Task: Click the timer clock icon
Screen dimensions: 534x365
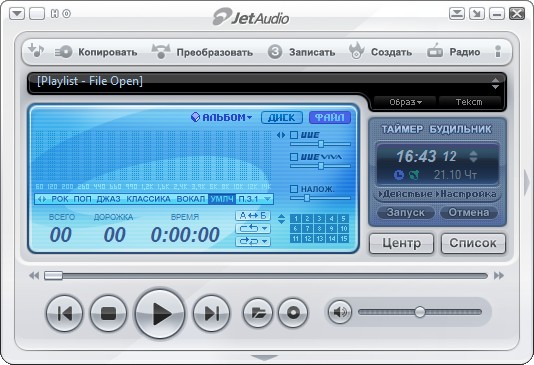Action: (399, 175)
